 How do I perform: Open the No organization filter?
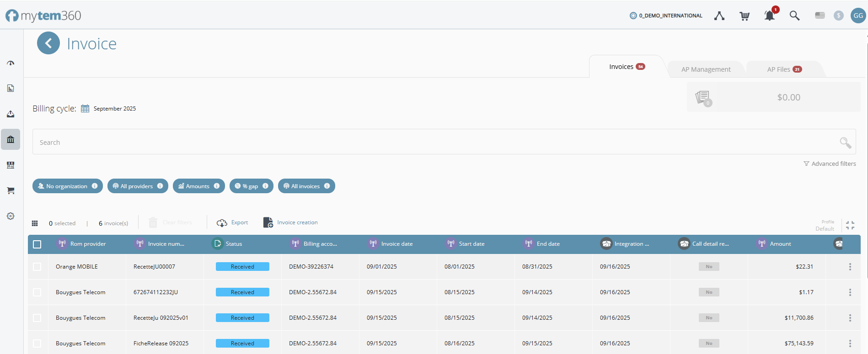(x=68, y=186)
